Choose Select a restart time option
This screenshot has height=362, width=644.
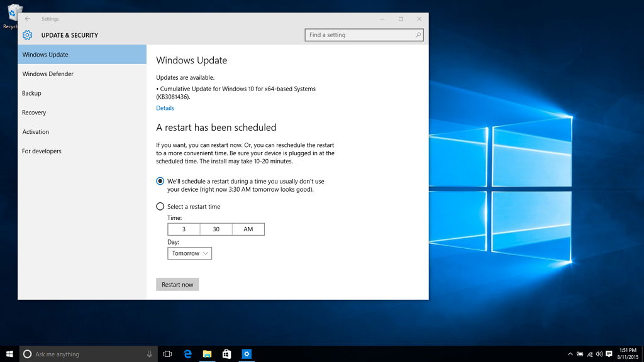160,206
